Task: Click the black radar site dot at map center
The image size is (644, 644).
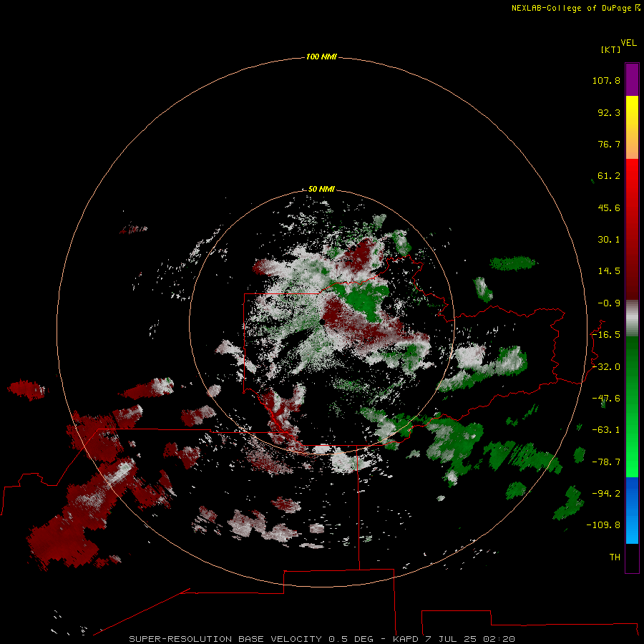Action: point(323,321)
